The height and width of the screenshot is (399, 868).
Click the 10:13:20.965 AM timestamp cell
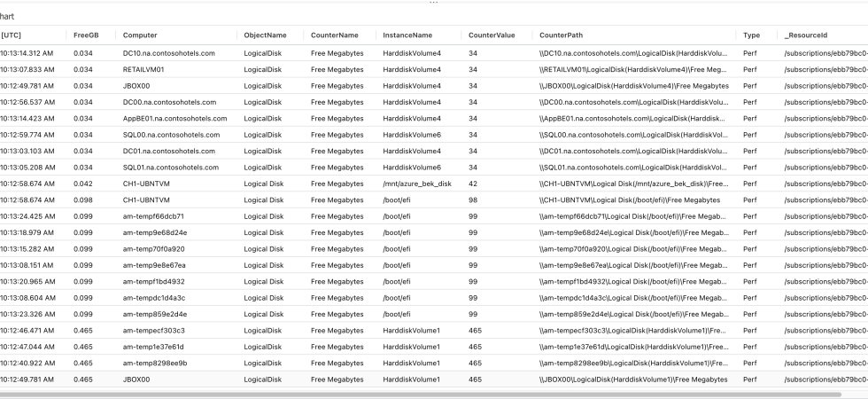(27, 282)
